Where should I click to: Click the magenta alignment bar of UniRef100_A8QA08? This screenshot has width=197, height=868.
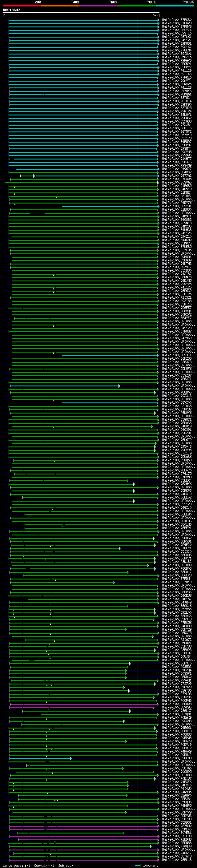[84, 704]
